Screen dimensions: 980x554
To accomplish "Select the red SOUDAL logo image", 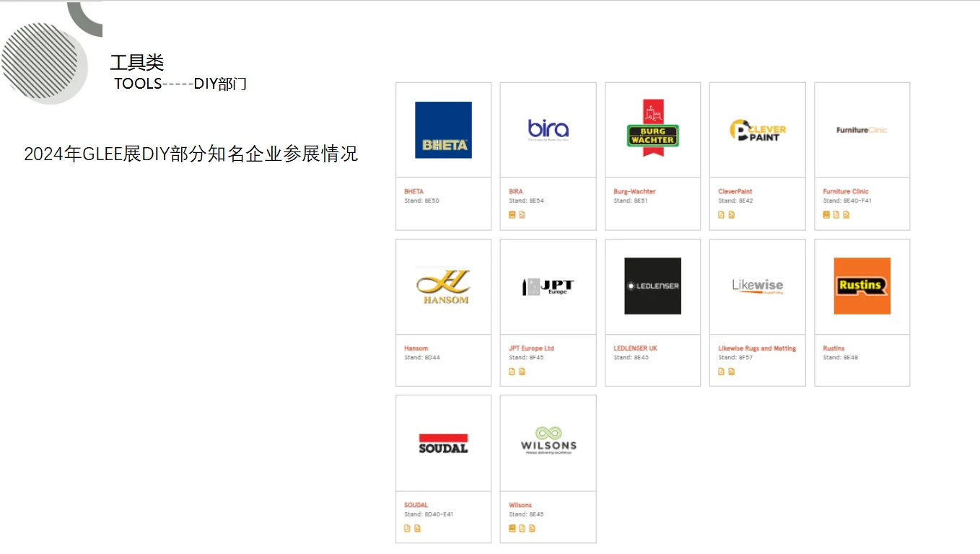I will [443, 443].
